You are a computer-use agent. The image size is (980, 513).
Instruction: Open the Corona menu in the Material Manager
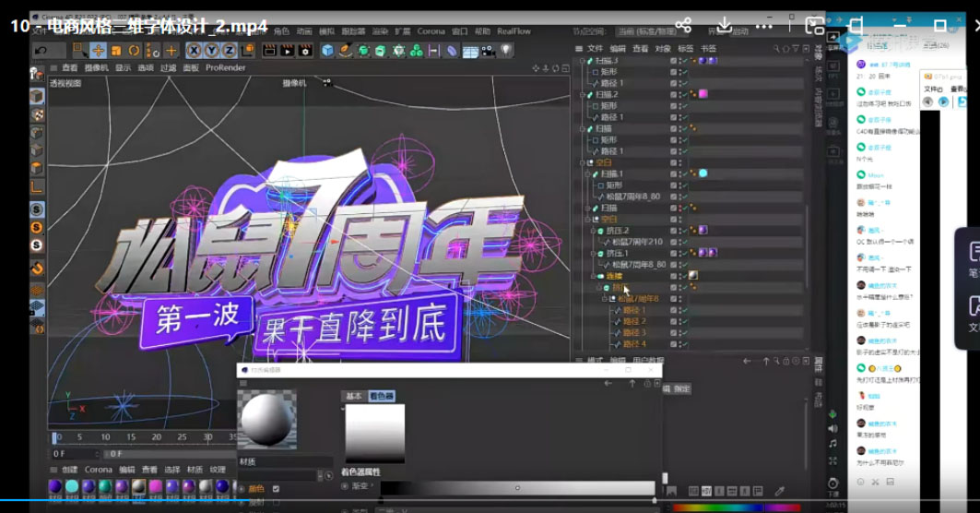(x=98, y=470)
